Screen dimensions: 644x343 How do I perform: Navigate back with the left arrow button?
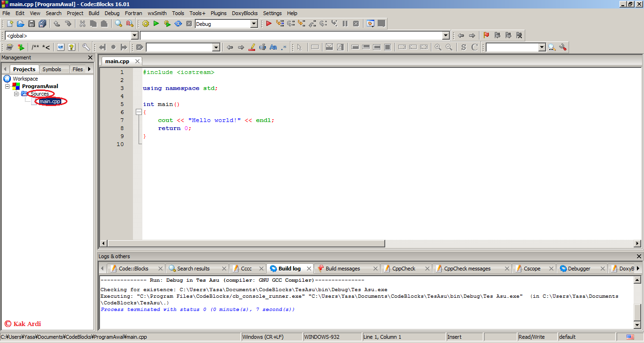point(461,35)
